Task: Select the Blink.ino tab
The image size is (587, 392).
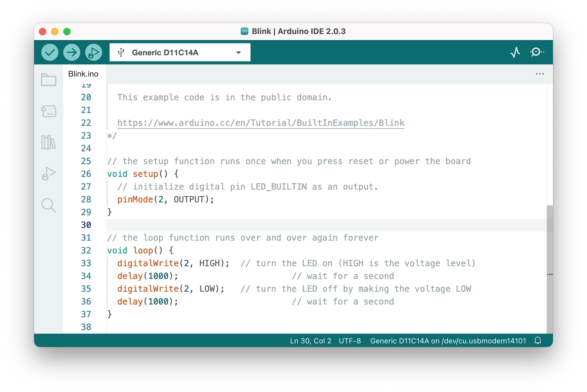Action: pyautogui.click(x=83, y=74)
